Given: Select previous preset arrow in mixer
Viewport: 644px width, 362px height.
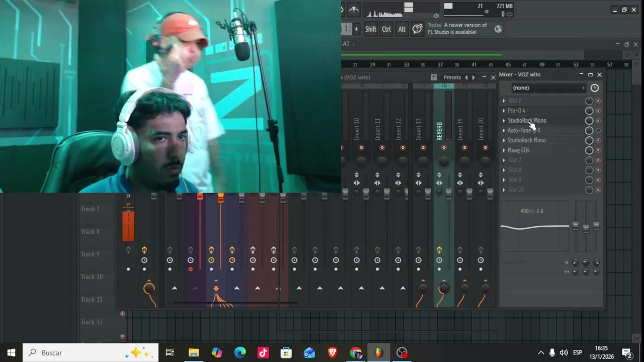Looking at the screenshot, I should pyautogui.click(x=466, y=77).
